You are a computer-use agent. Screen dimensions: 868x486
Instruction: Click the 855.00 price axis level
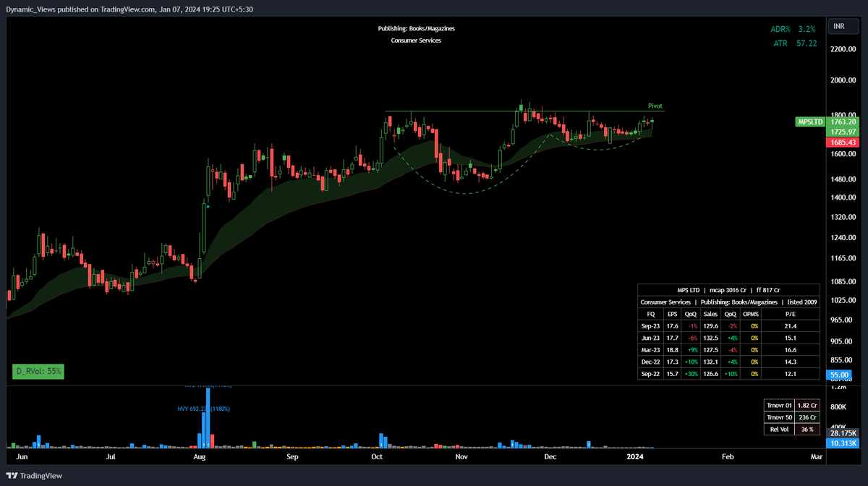[x=843, y=359]
